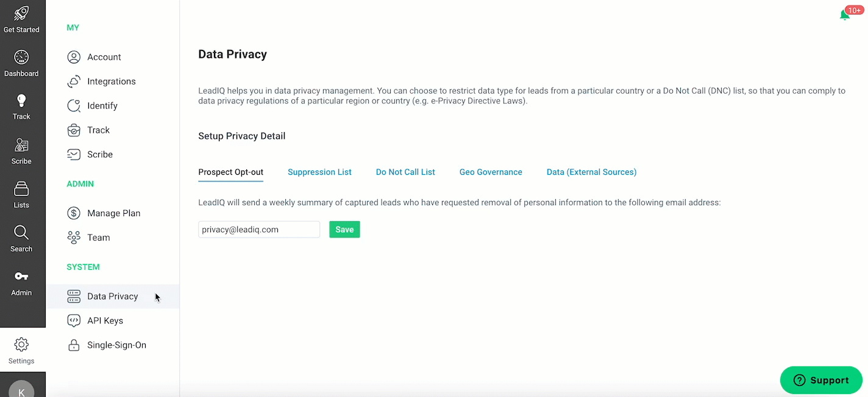Open Identify settings label

[x=102, y=106]
